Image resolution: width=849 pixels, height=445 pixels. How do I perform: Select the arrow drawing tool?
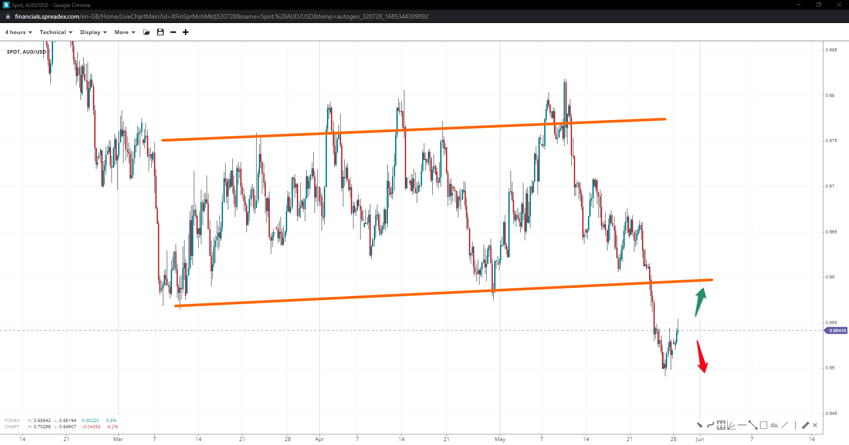tap(700, 425)
